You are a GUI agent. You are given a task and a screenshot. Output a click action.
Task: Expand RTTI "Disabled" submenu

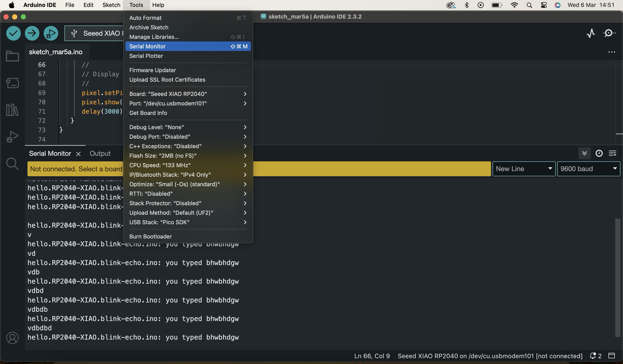tap(188, 194)
